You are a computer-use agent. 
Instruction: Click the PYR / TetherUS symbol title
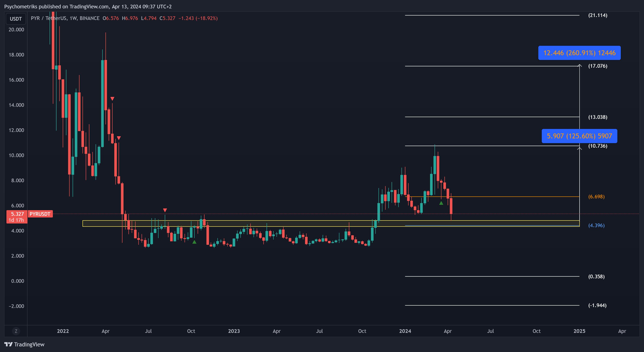(49, 18)
